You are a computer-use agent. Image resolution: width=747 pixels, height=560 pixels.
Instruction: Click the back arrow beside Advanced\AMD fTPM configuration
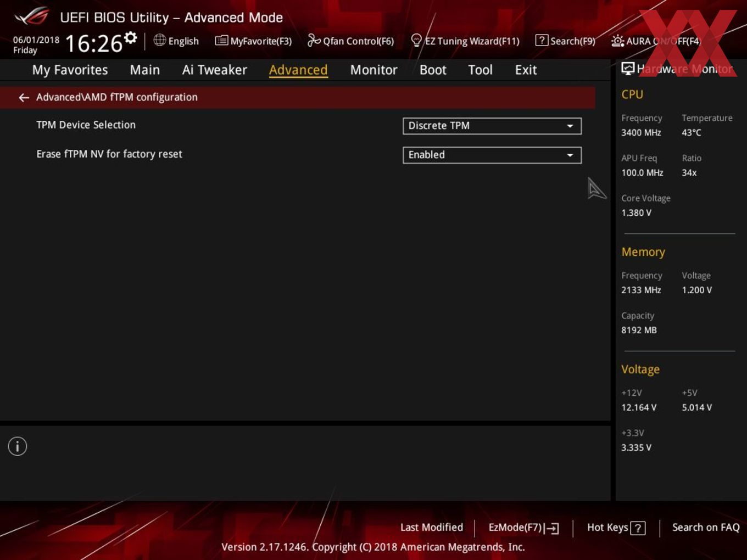point(24,98)
